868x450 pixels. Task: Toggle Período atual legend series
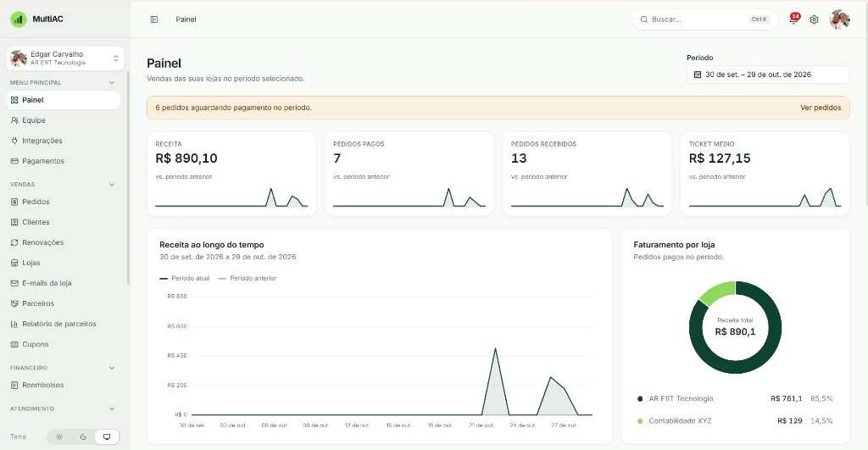185,279
